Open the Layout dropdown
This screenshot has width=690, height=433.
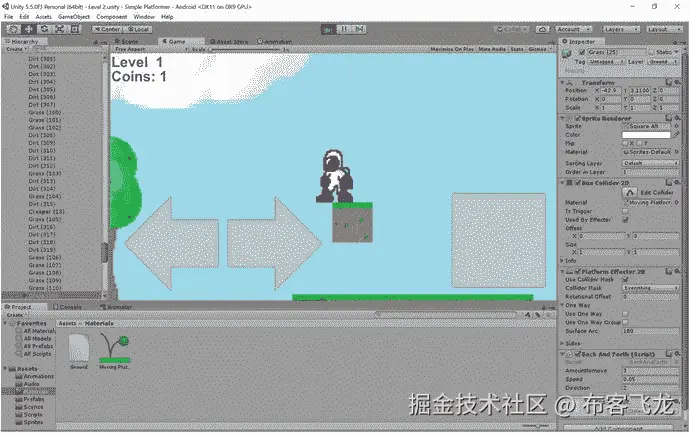[x=664, y=29]
